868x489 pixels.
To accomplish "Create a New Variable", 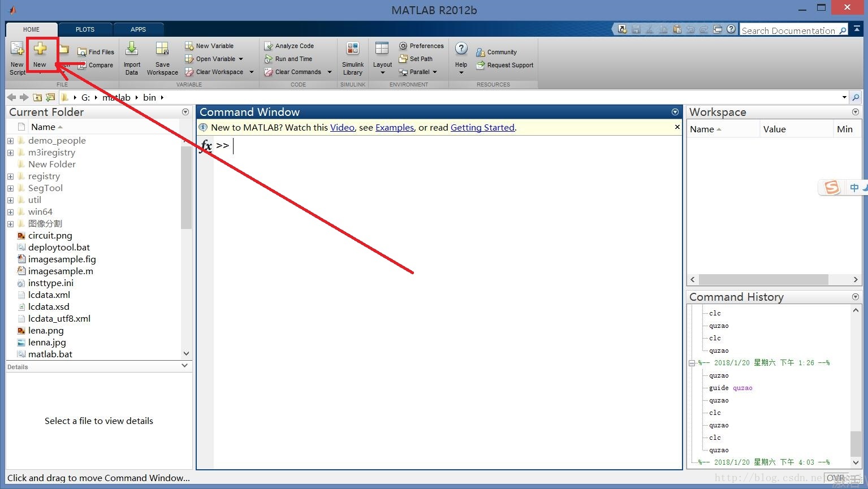I will click(x=209, y=46).
